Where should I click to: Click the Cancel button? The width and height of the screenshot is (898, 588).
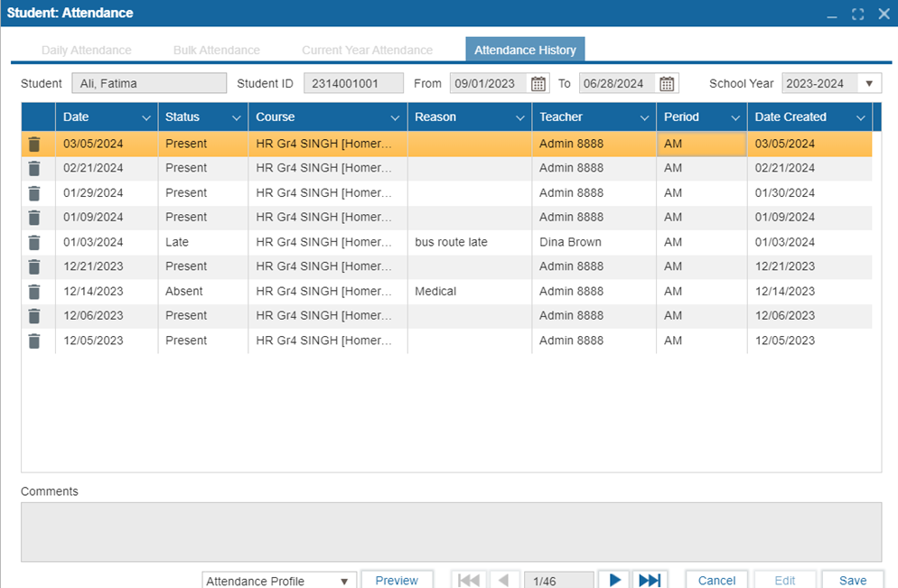point(716,580)
